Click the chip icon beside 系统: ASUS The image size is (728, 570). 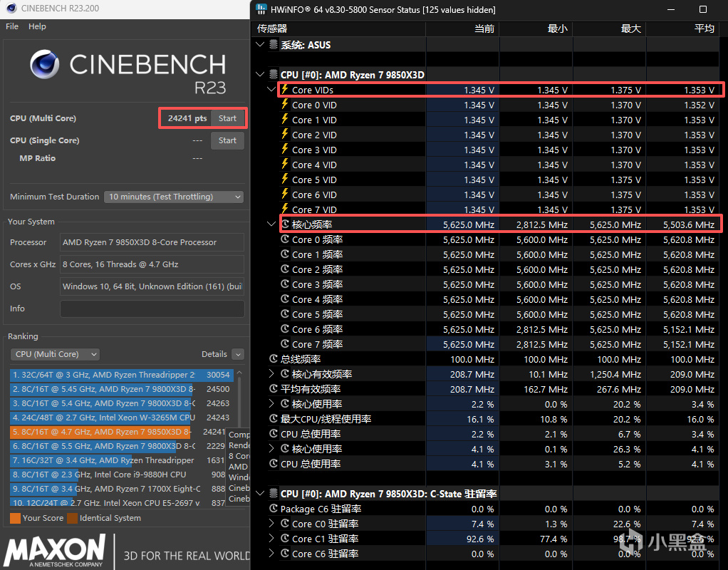pyautogui.click(x=274, y=45)
